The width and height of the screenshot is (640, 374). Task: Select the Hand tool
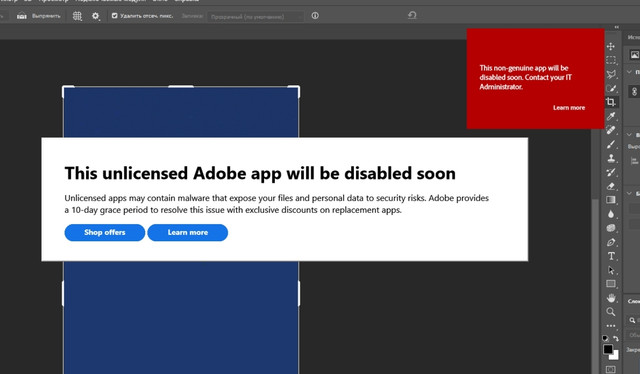click(x=611, y=298)
